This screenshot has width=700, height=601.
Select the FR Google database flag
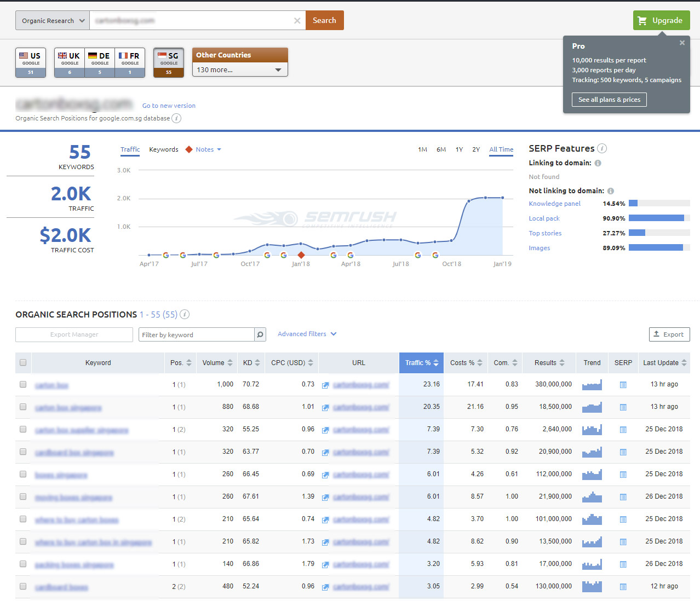(130, 62)
